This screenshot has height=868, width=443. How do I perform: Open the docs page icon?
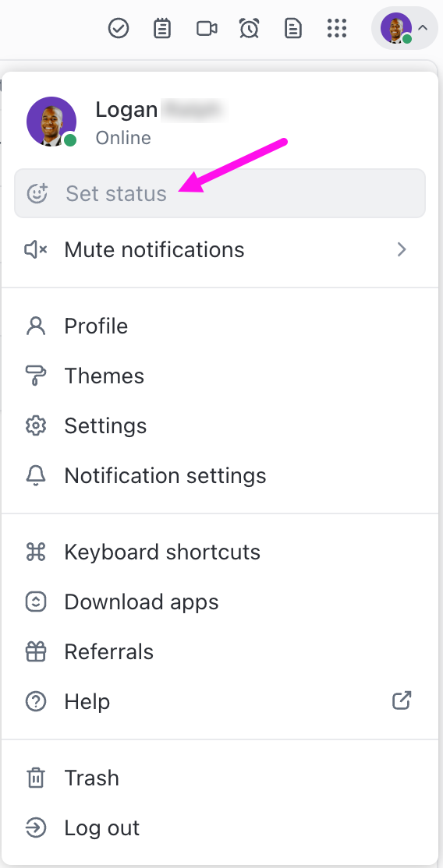(x=292, y=28)
